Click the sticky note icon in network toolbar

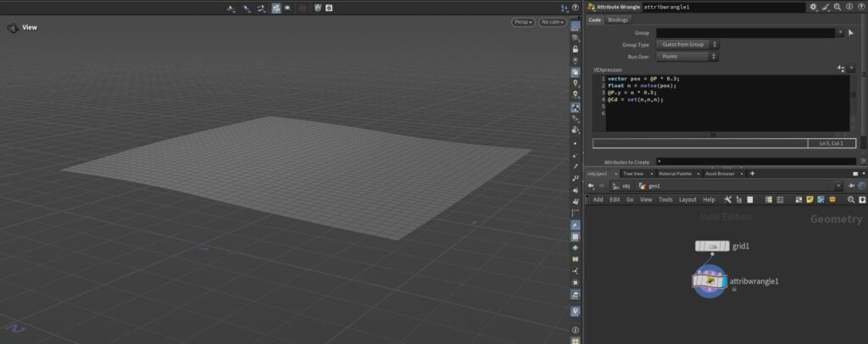click(810, 200)
